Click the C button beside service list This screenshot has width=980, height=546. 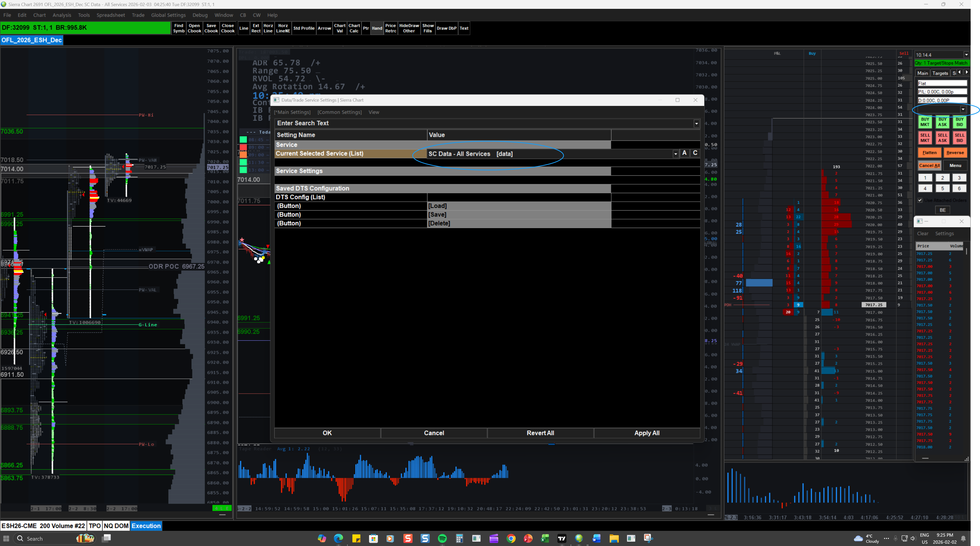coord(695,153)
